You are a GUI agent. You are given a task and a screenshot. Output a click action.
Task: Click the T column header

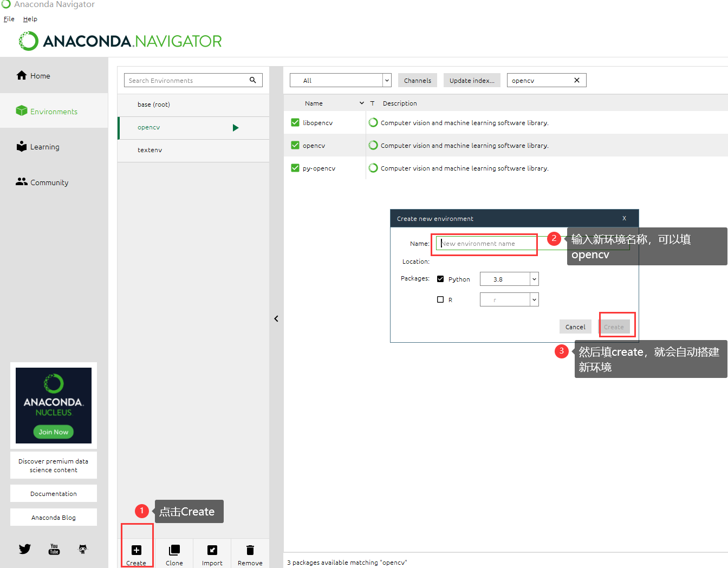[372, 103]
